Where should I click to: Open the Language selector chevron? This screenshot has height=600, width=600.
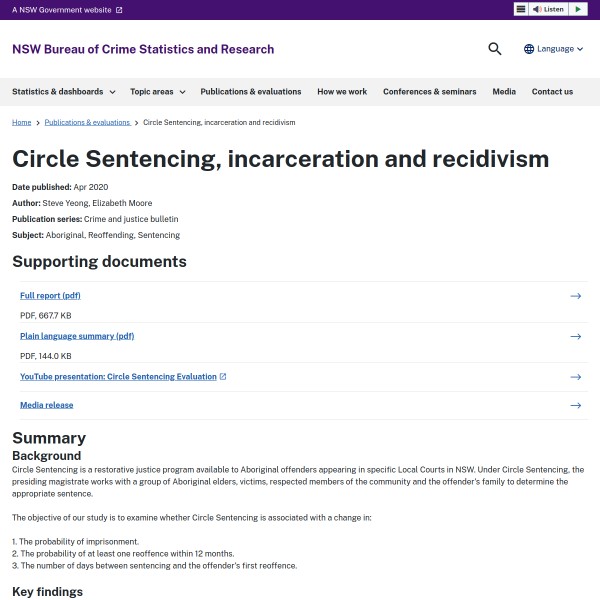click(581, 49)
